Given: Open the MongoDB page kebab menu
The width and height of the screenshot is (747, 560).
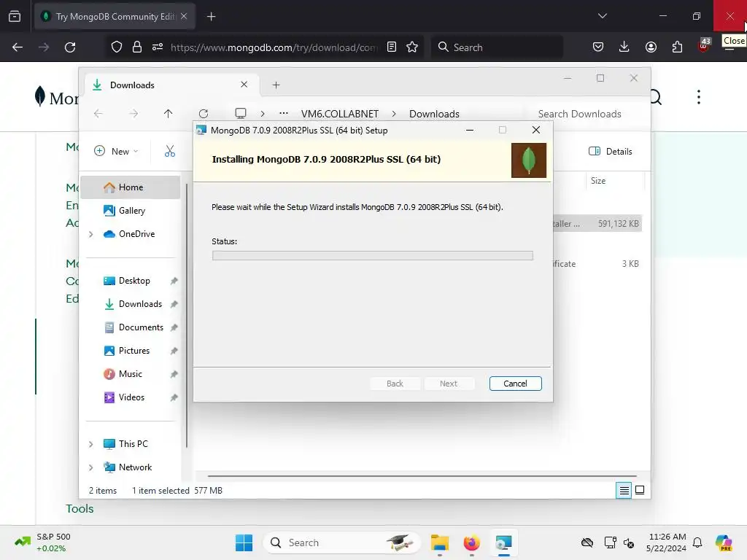Looking at the screenshot, I should [x=698, y=97].
